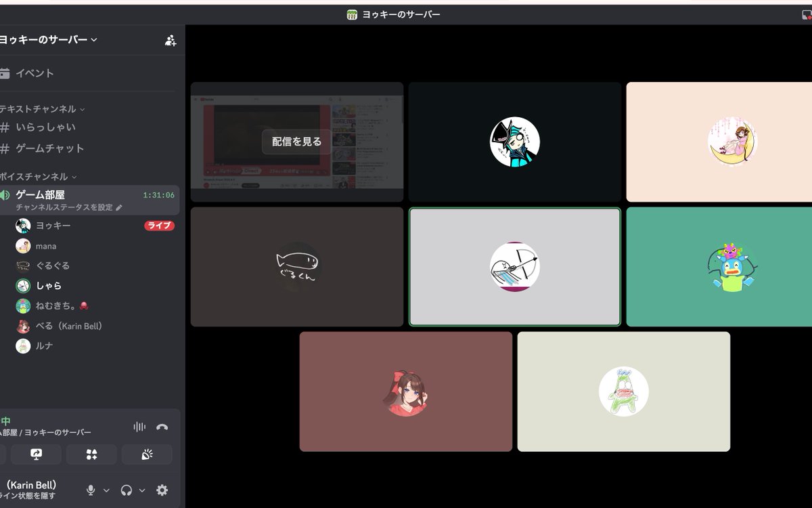
Task: Click the pencil icon beside channel status
Action: click(119, 207)
